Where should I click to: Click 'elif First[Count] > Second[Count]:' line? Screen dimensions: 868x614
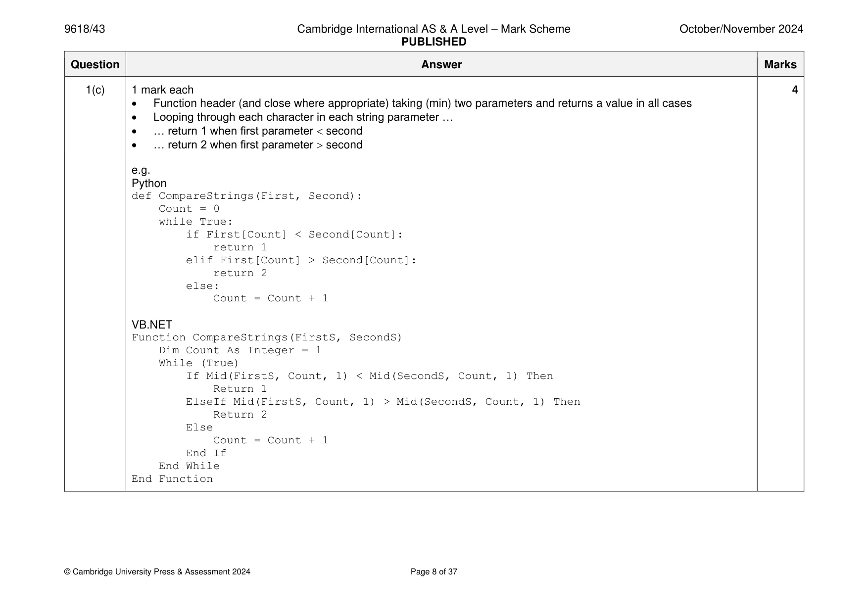(301, 260)
